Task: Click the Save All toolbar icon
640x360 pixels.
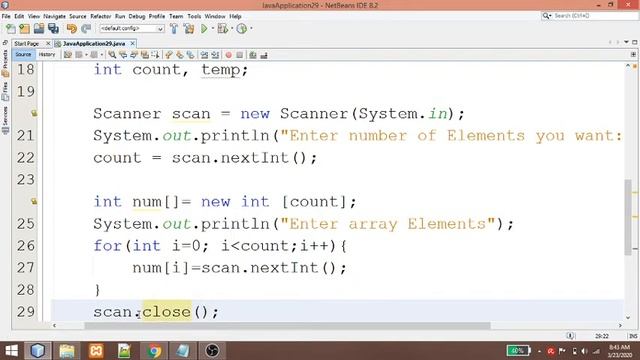Action: point(53,29)
